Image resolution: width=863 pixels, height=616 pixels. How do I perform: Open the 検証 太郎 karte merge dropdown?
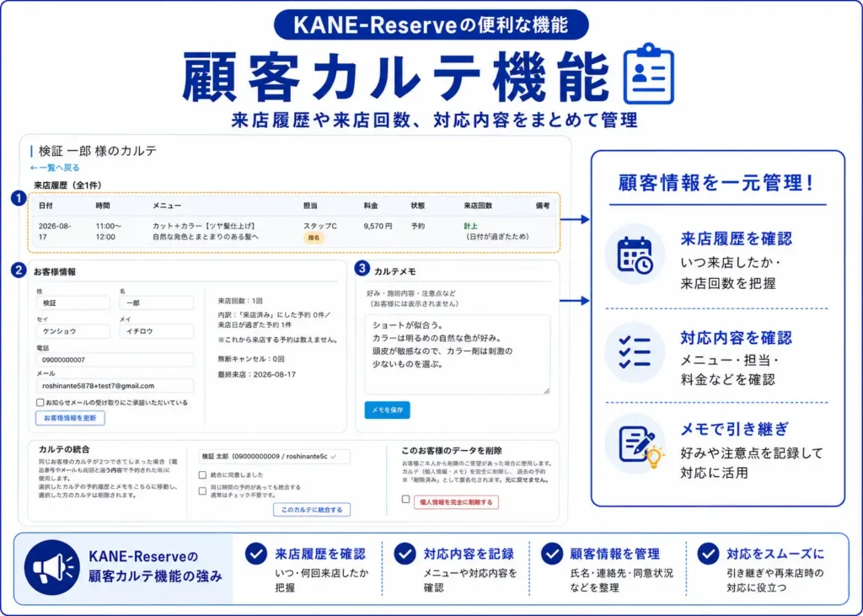click(x=274, y=457)
